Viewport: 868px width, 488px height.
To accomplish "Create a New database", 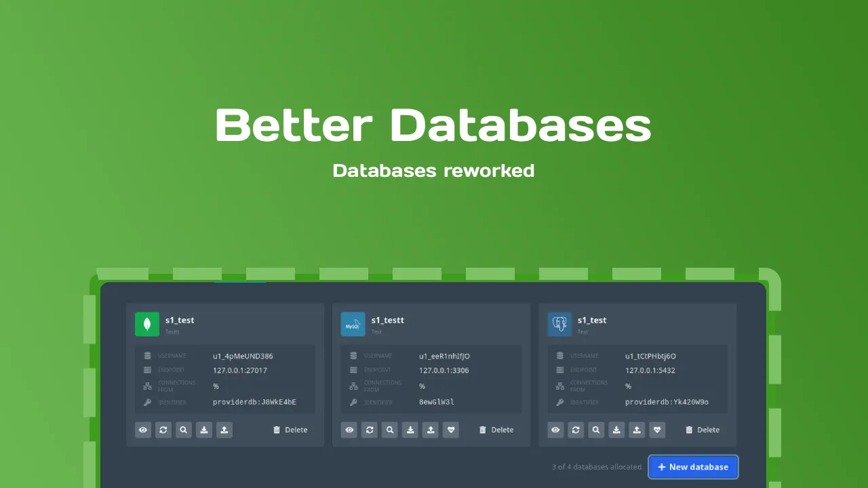I will coord(693,467).
